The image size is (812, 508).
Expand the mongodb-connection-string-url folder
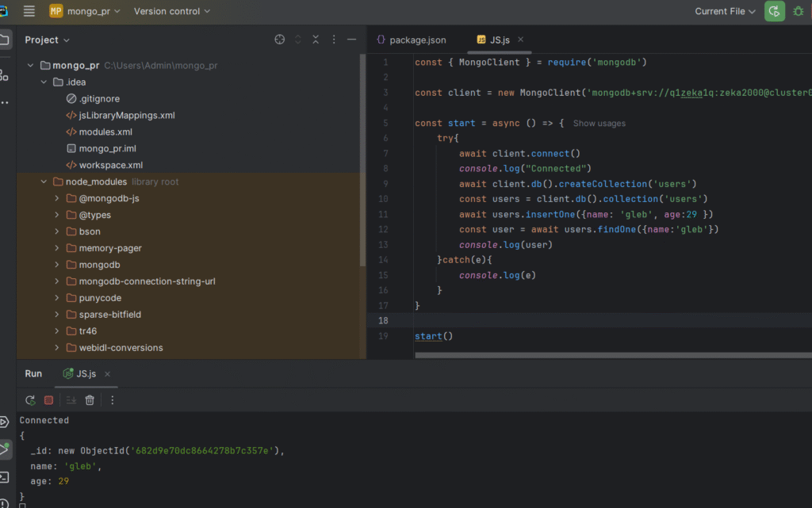[57, 281]
